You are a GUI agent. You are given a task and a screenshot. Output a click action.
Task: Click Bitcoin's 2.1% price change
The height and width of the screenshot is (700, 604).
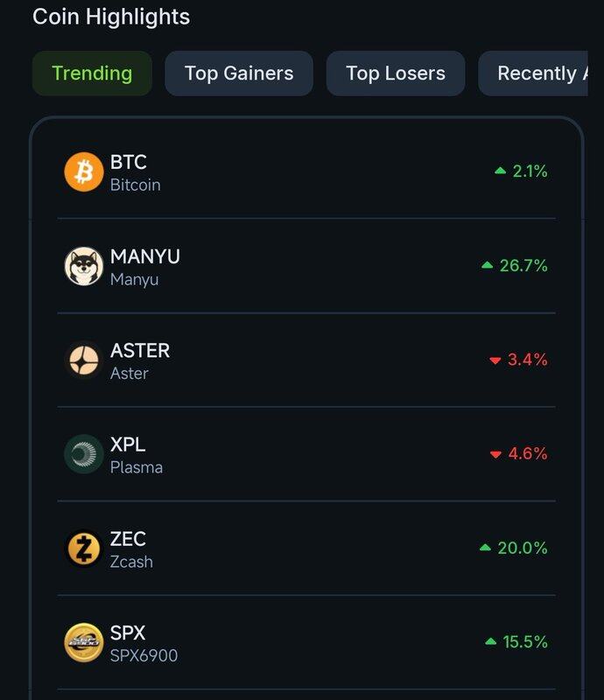click(522, 171)
